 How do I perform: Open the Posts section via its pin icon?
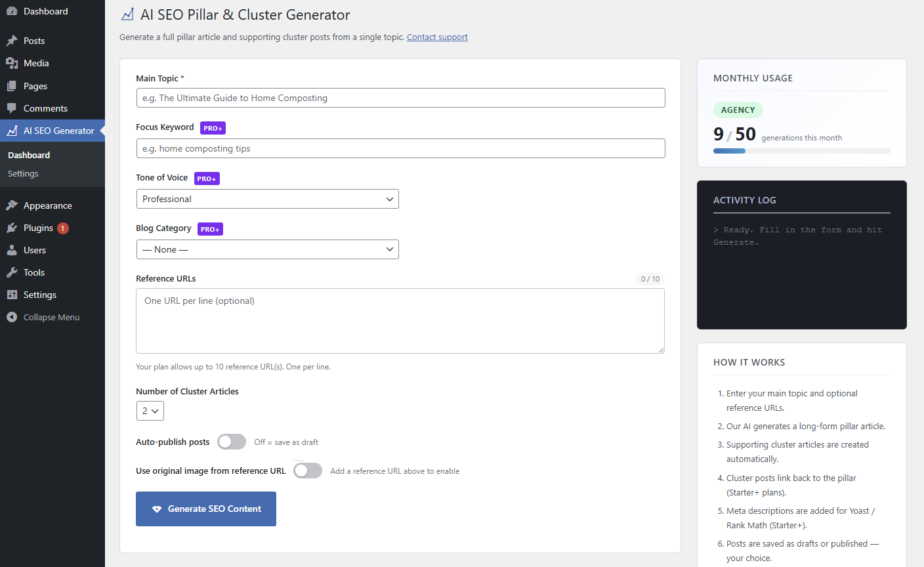click(x=13, y=40)
